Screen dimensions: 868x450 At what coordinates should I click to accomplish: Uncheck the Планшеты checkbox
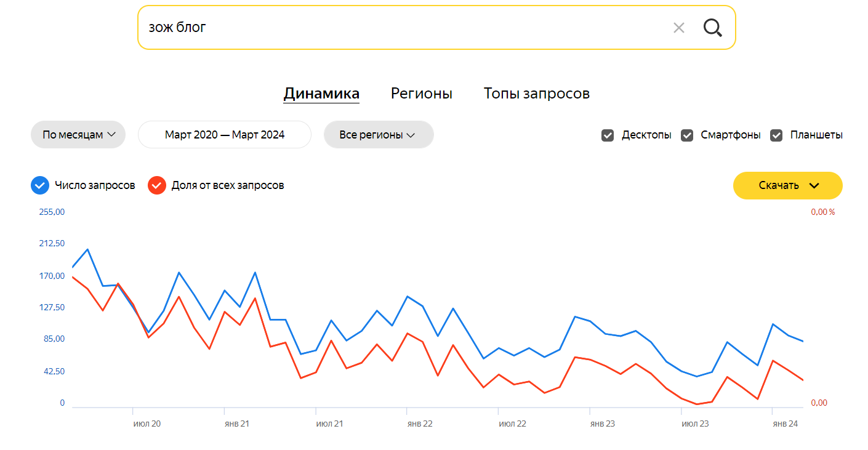click(x=776, y=135)
